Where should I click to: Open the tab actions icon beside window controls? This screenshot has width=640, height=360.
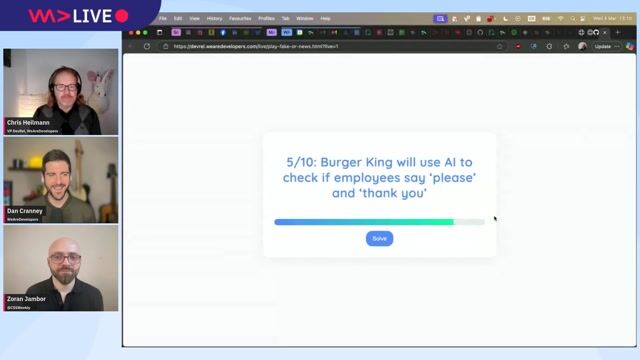click(160, 32)
